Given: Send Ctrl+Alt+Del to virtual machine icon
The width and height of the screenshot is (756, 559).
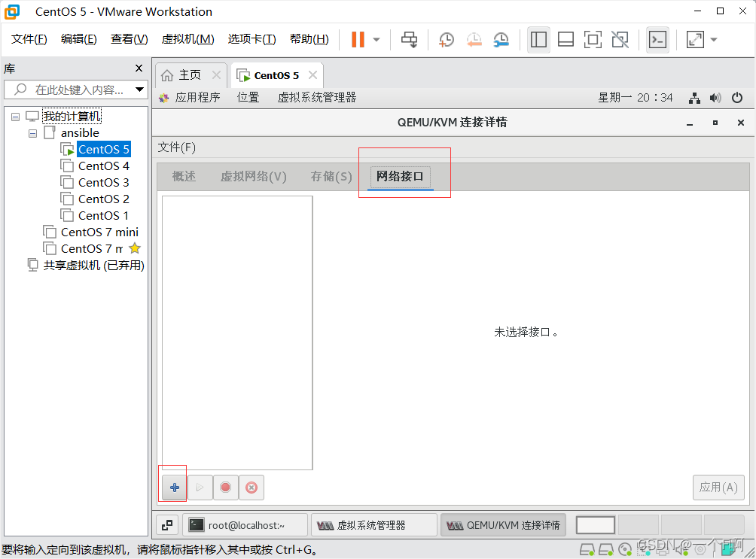Looking at the screenshot, I should [x=410, y=40].
